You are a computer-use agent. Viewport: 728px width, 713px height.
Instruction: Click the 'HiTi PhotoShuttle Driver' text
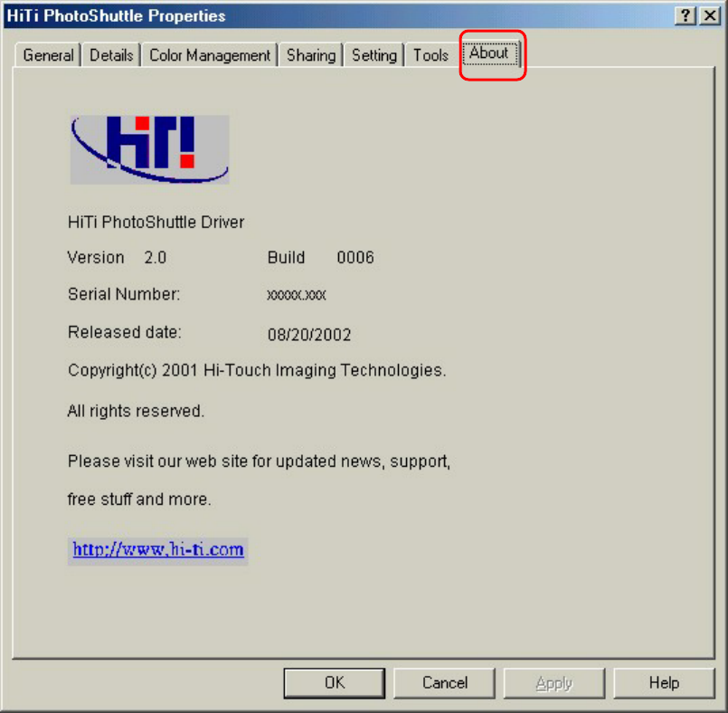(156, 222)
